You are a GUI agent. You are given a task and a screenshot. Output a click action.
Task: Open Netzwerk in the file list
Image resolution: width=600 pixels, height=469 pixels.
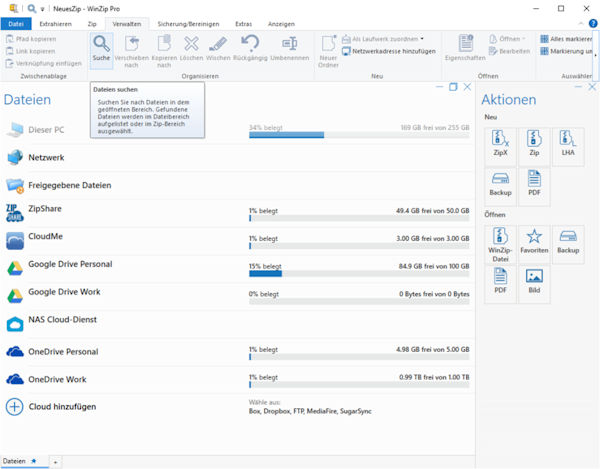coord(237,157)
